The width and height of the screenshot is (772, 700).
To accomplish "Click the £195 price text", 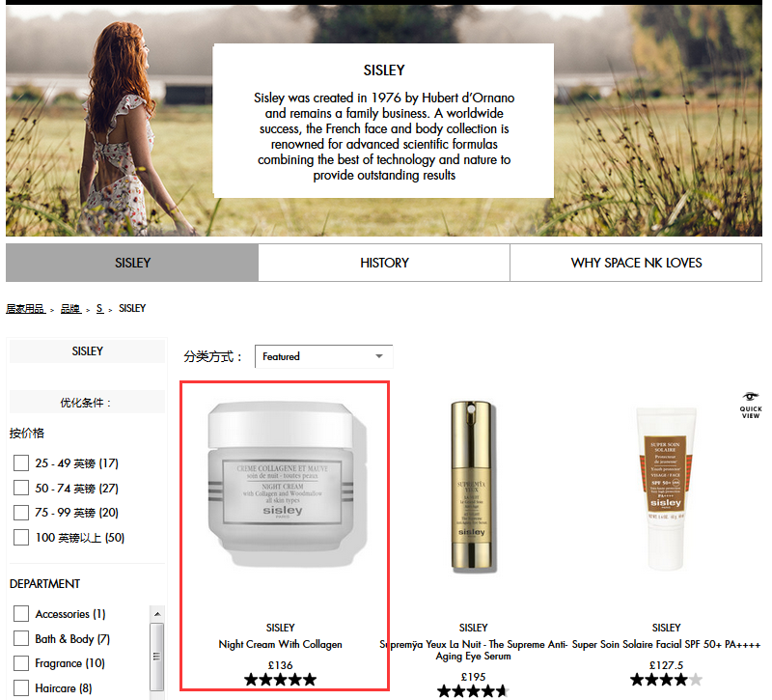I will click(473, 678).
